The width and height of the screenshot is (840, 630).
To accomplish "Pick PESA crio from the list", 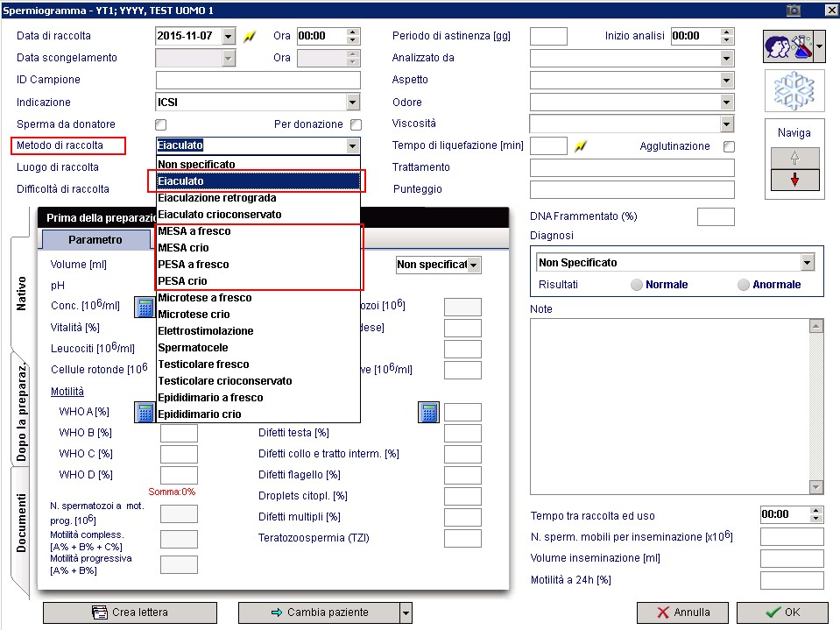I will 258,280.
